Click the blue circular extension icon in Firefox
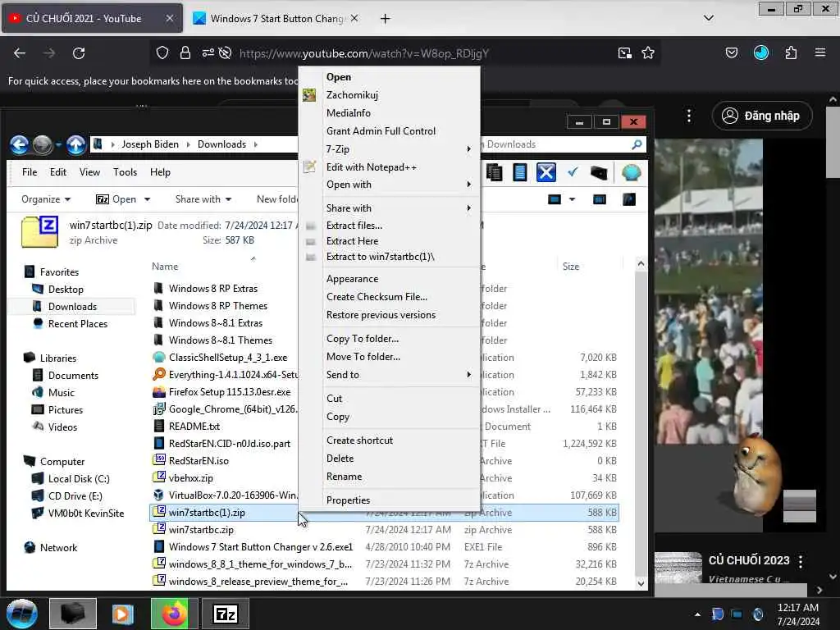 pyautogui.click(x=761, y=52)
